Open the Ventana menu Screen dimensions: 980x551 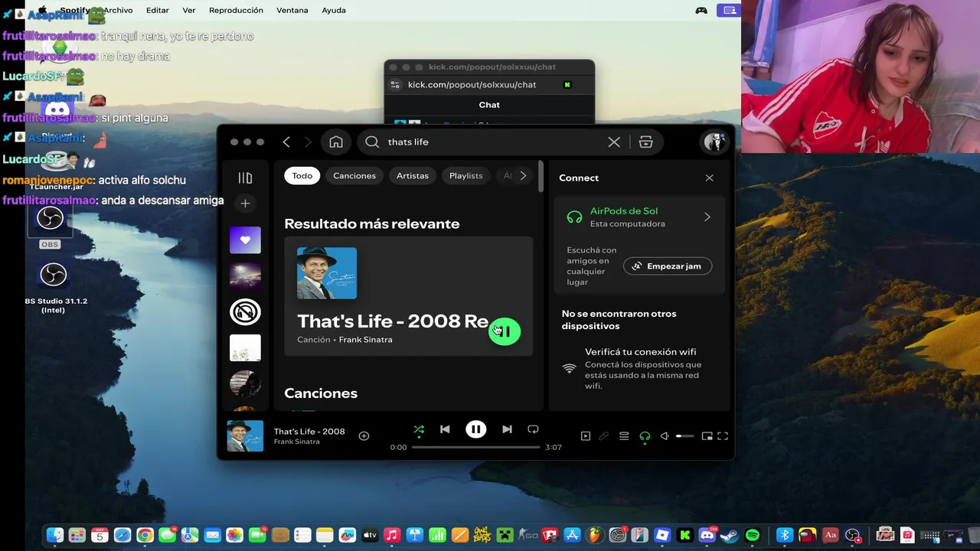[292, 10]
